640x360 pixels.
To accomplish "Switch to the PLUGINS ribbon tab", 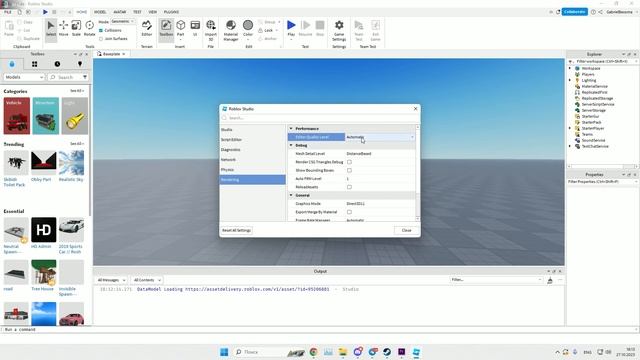I will pyautogui.click(x=171, y=12).
